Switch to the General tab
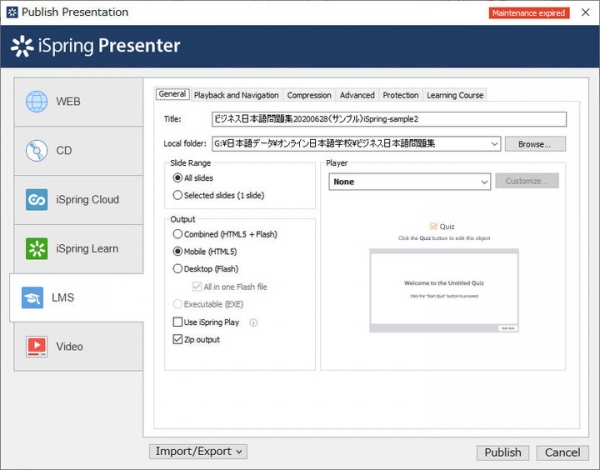This screenshot has width=600, height=470. coord(173,94)
